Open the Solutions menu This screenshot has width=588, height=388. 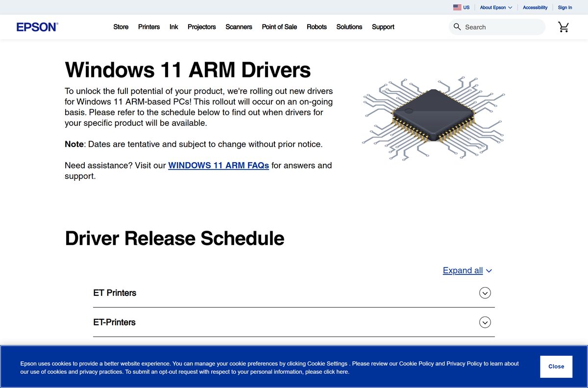click(349, 27)
